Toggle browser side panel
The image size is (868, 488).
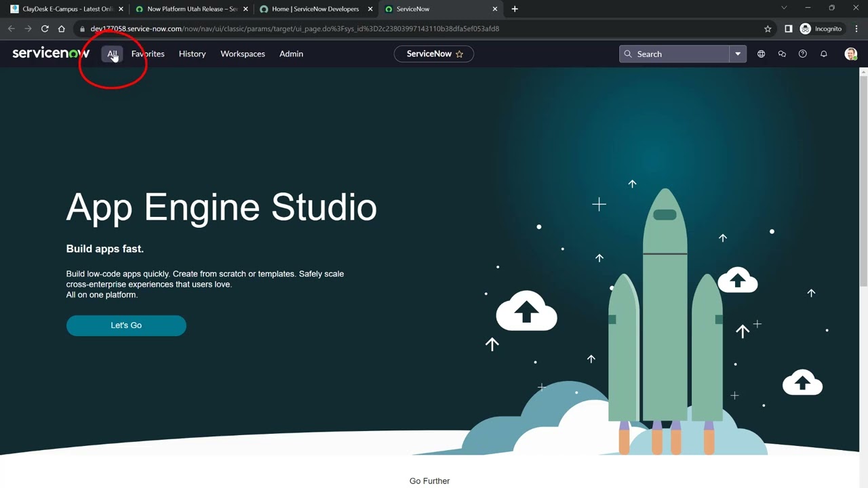[788, 28]
